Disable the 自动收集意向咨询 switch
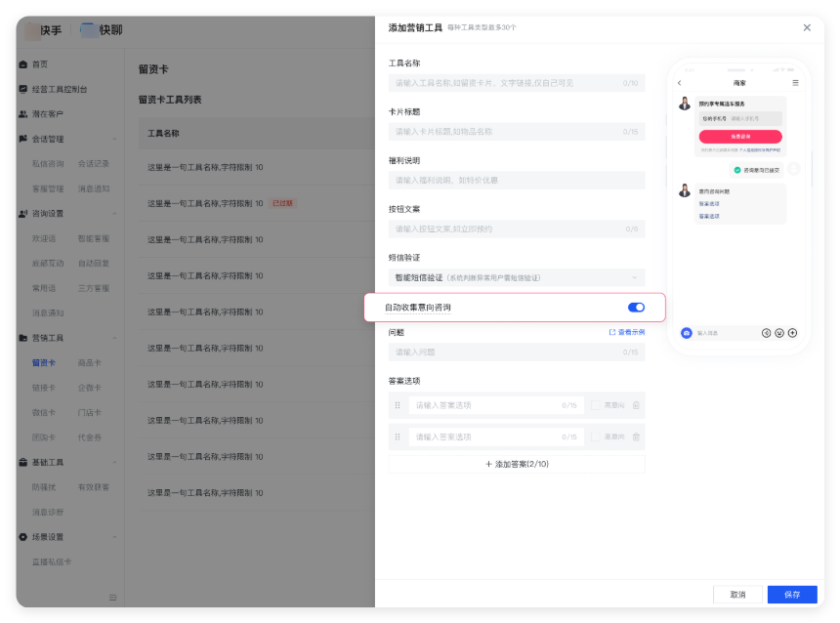This screenshot has height=623, width=840. click(x=636, y=308)
